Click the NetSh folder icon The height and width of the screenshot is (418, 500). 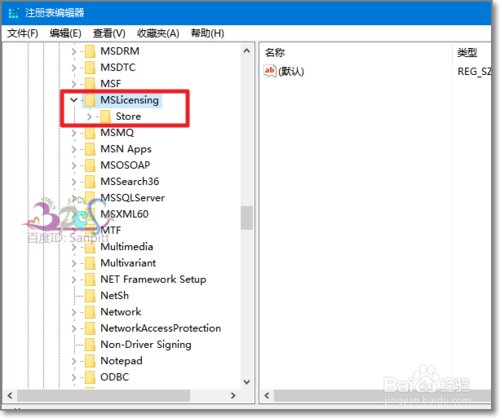point(90,296)
